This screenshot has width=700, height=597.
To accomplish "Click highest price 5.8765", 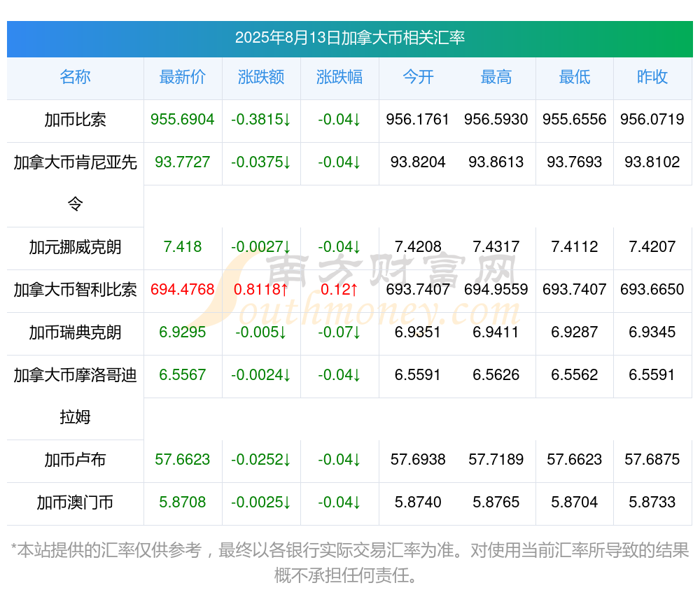I will [x=496, y=503].
